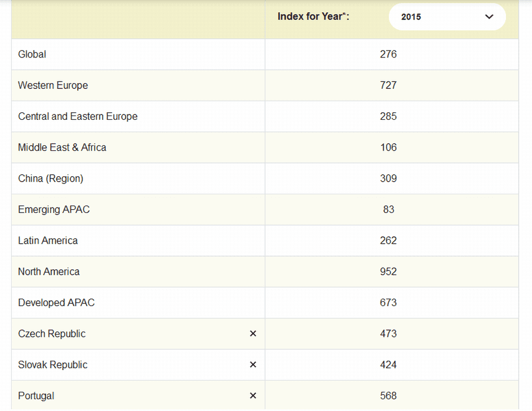Select the Global row label
Image resolution: width=532 pixels, height=411 pixels.
[32, 54]
